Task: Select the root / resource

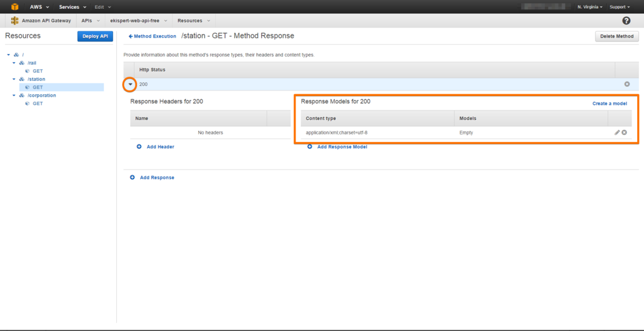Action: point(23,55)
